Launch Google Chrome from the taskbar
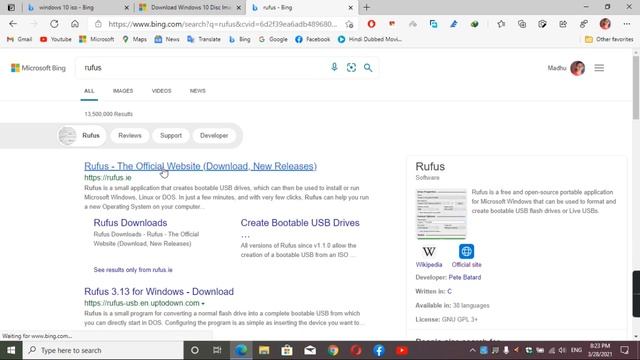640x360 pixels. [333, 350]
